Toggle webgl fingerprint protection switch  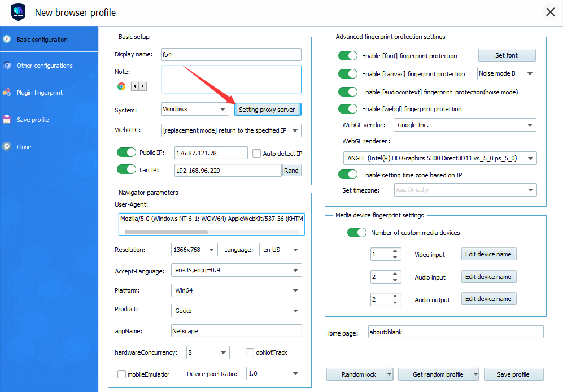pyautogui.click(x=347, y=109)
